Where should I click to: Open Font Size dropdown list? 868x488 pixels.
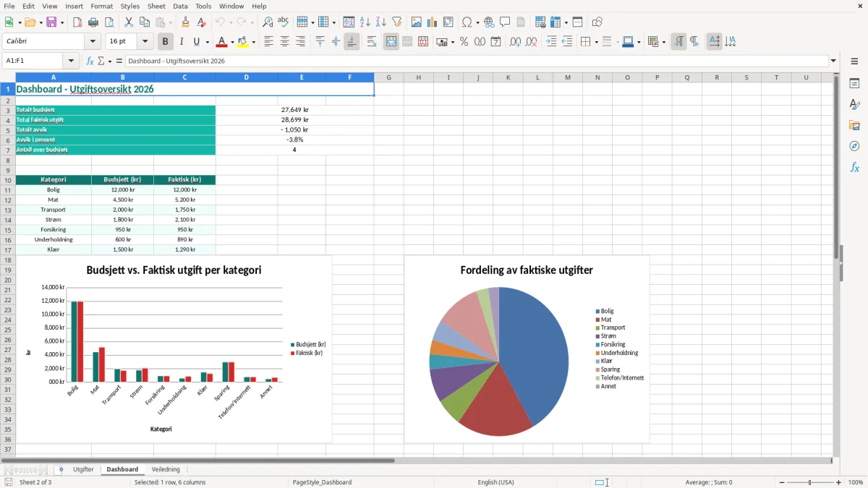(x=145, y=42)
